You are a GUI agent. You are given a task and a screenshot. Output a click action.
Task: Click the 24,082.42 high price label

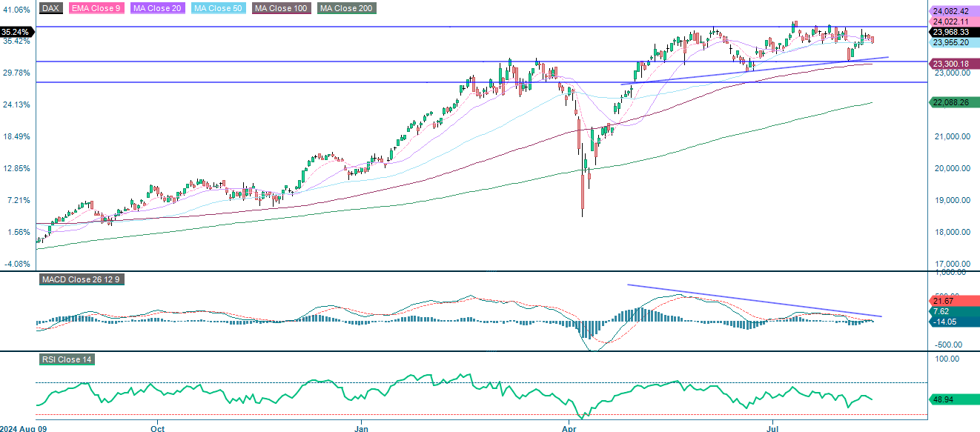[x=954, y=12]
